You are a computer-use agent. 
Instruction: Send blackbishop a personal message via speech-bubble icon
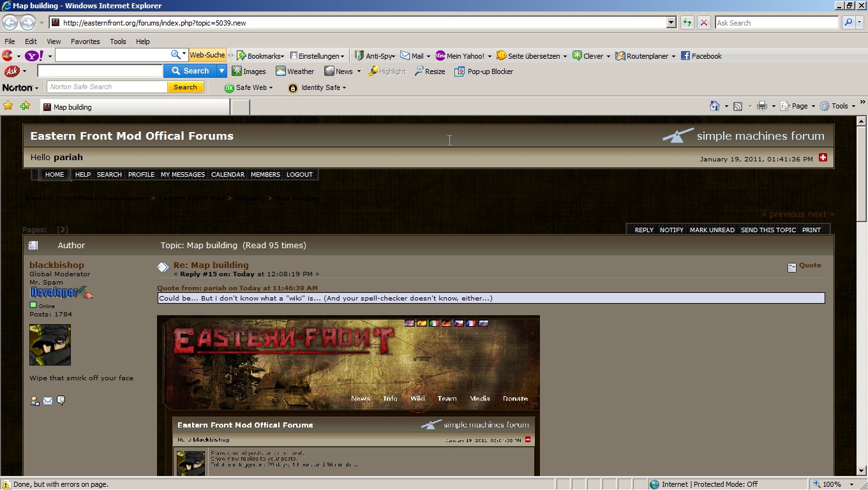(x=61, y=401)
